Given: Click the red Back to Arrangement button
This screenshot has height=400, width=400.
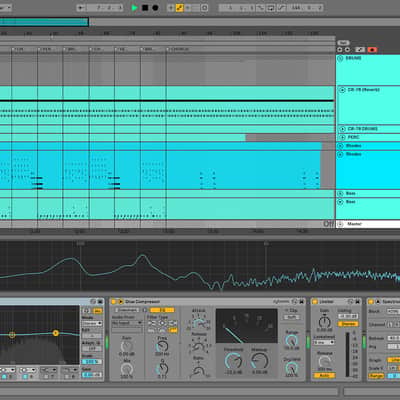Looking at the screenshot, I should (x=372, y=50).
